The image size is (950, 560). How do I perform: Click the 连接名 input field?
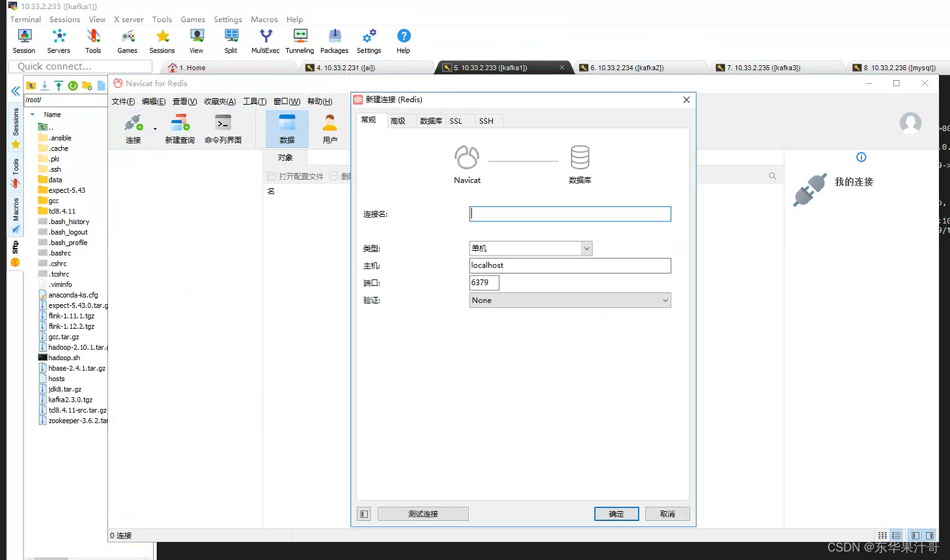coord(570,214)
